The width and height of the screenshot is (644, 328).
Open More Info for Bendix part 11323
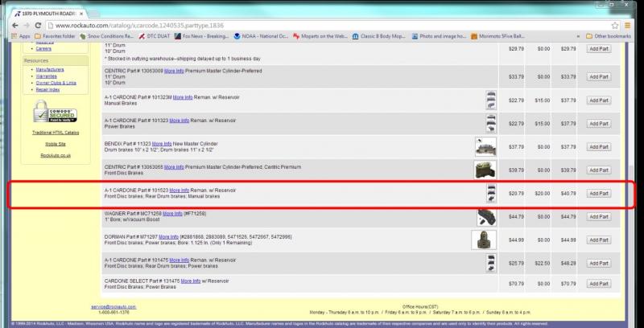point(162,144)
